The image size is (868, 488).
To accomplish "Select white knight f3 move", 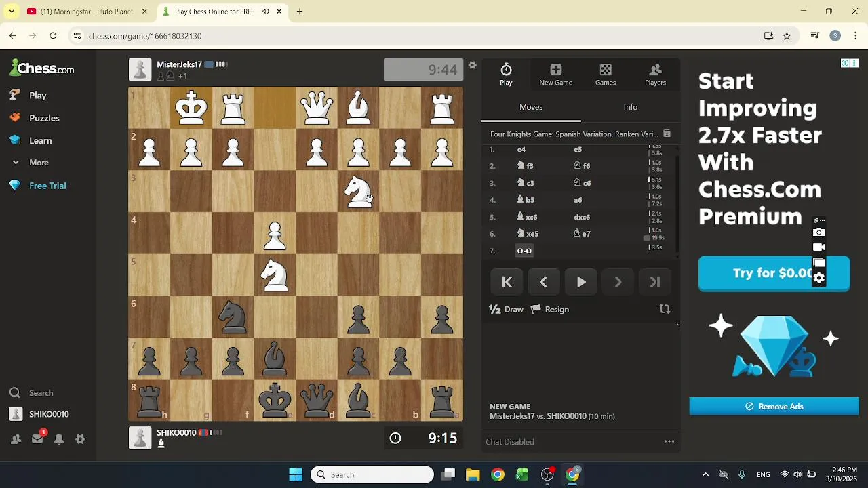I will [526, 166].
